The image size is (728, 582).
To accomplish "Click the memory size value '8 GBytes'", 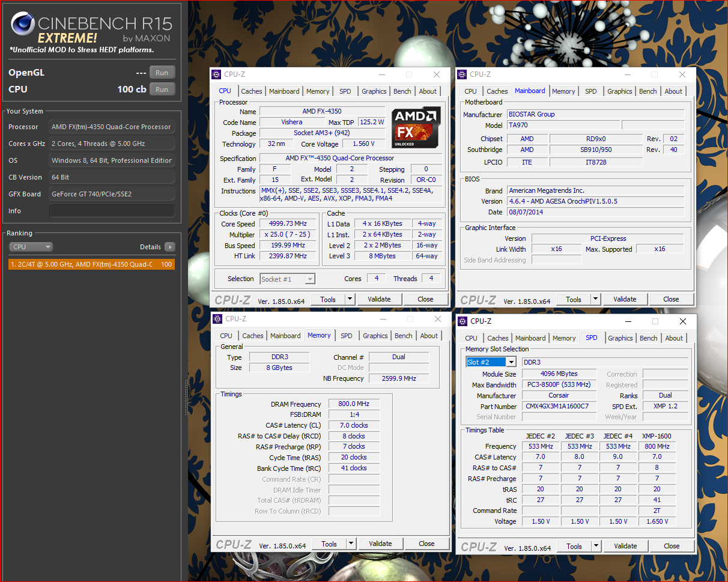I will click(279, 368).
